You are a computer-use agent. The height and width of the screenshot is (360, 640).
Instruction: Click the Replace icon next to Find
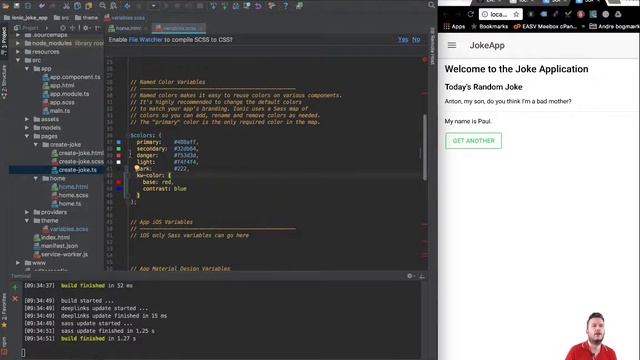[113, 6]
